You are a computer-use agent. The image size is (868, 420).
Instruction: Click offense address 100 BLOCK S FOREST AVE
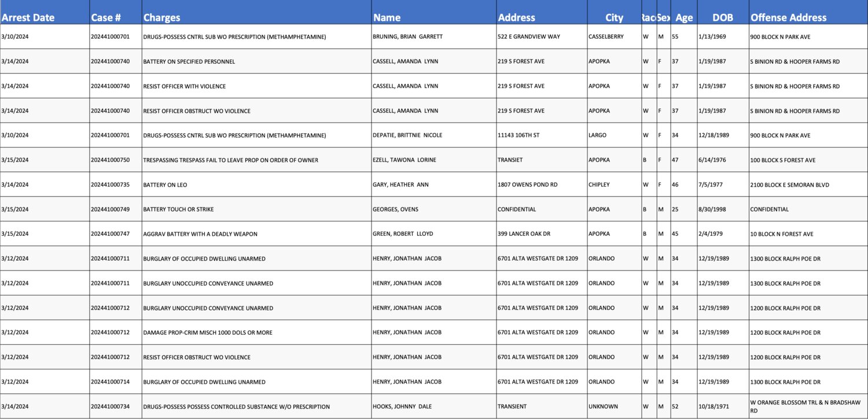click(x=783, y=160)
